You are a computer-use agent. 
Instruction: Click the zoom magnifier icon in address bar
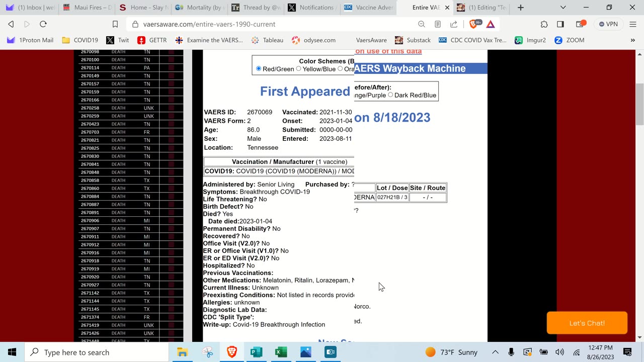[x=422, y=24]
